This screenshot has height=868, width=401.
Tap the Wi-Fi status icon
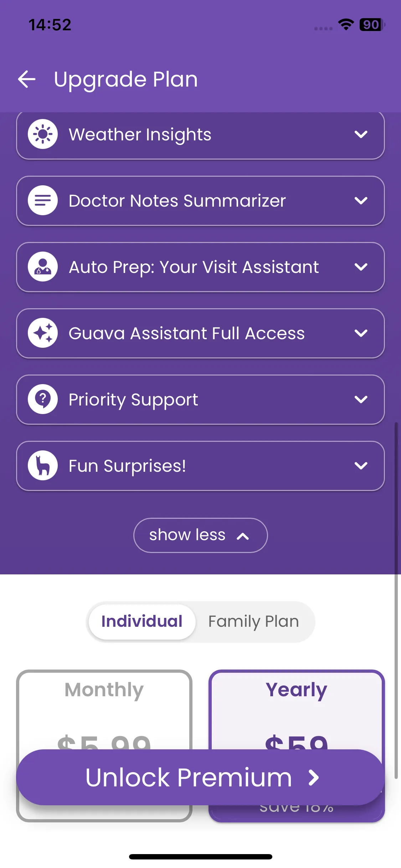(x=345, y=25)
